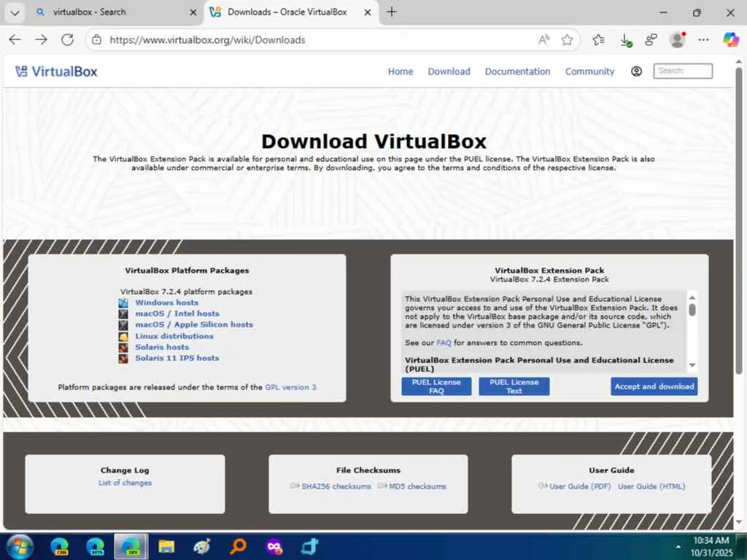Open the macOS / Apple Silicon hosts link

pos(194,324)
